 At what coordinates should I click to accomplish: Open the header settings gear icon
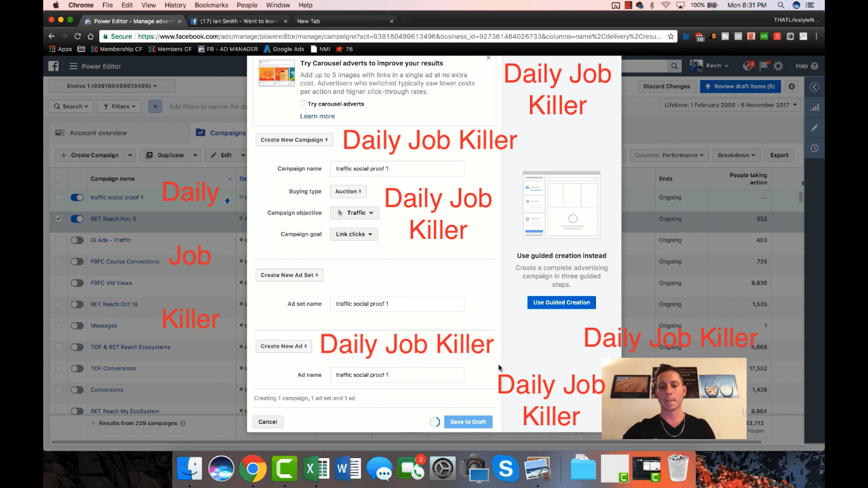coord(778,66)
